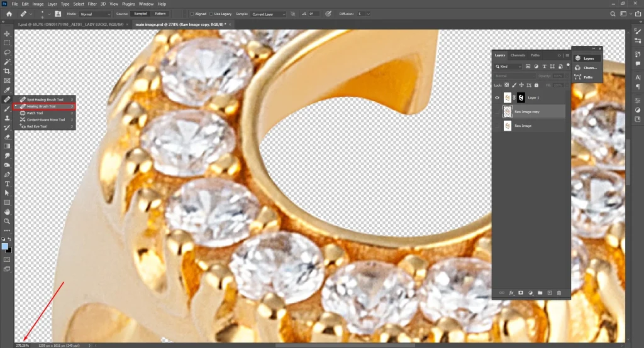The image size is (644, 348).
Task: Select the Move tool in the toolbar
Action: pos(7,34)
